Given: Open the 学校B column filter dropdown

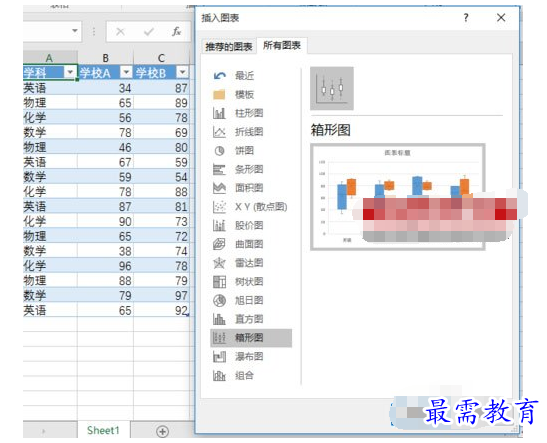Looking at the screenshot, I should click(182, 72).
